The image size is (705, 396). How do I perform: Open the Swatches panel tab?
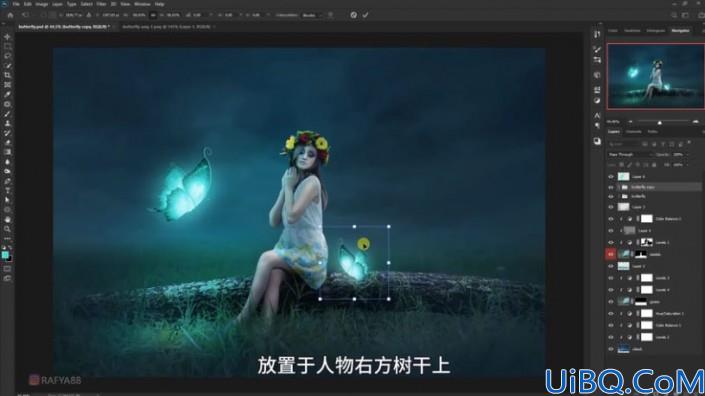pos(632,31)
